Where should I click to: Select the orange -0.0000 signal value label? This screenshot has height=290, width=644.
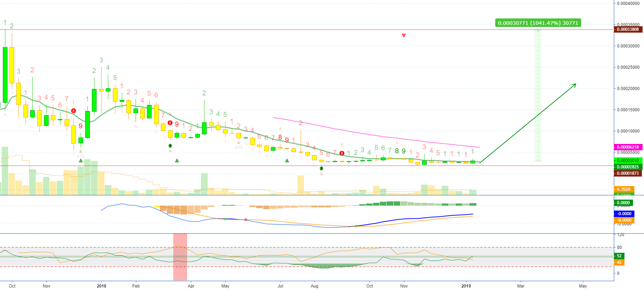click(624, 220)
